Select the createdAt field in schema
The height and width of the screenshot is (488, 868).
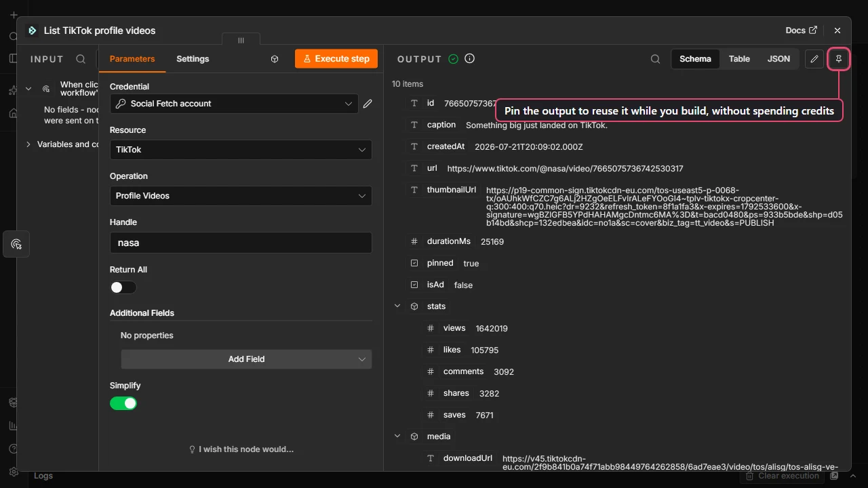point(446,146)
